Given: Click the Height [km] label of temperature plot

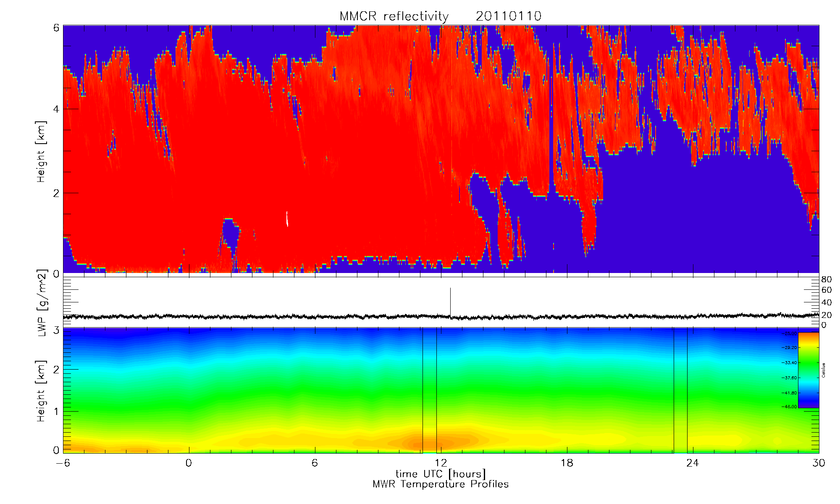Looking at the screenshot, I should [41, 391].
